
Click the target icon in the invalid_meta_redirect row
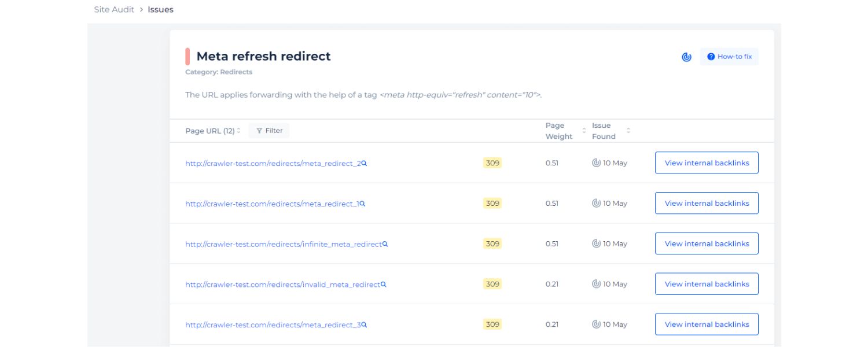pos(596,284)
